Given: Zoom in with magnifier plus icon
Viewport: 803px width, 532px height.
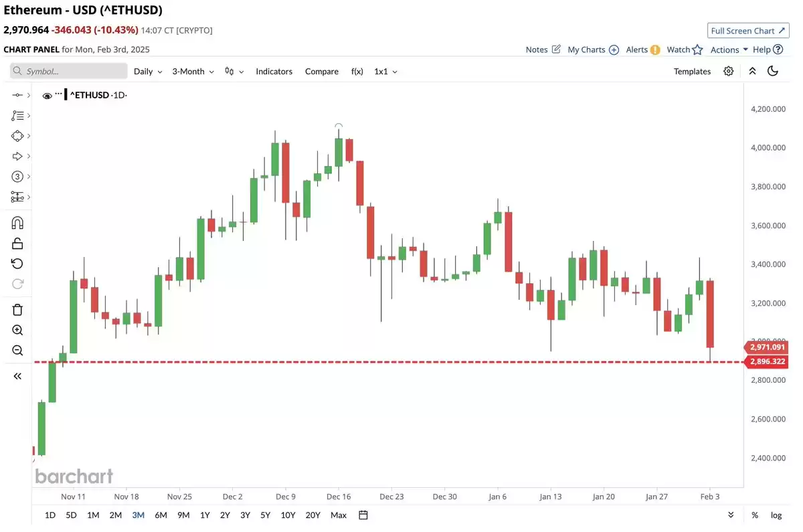Looking at the screenshot, I should tap(17, 330).
